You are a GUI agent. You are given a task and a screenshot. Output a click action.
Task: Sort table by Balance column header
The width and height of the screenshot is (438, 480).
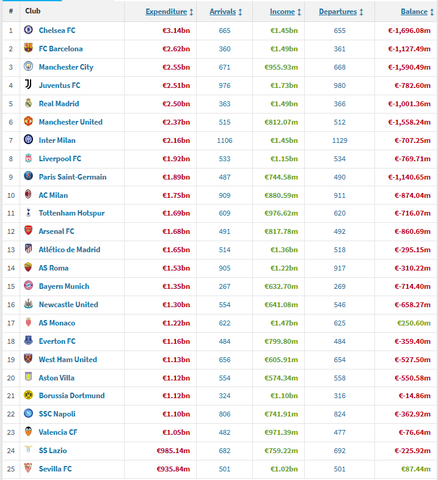(x=417, y=12)
